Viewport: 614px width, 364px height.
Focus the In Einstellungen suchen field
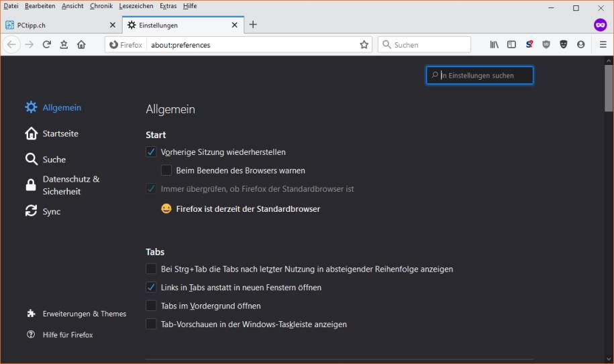coord(480,75)
